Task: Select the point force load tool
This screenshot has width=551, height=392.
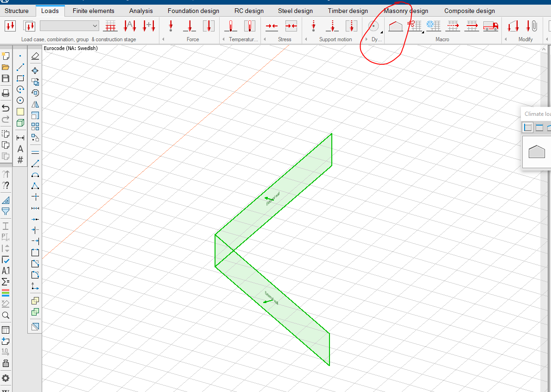Action: (x=171, y=26)
